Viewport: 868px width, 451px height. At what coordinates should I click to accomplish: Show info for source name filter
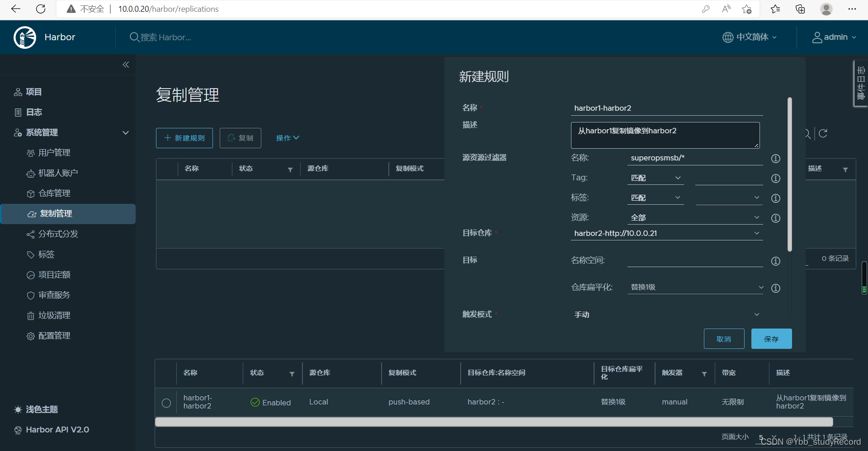pyautogui.click(x=776, y=159)
